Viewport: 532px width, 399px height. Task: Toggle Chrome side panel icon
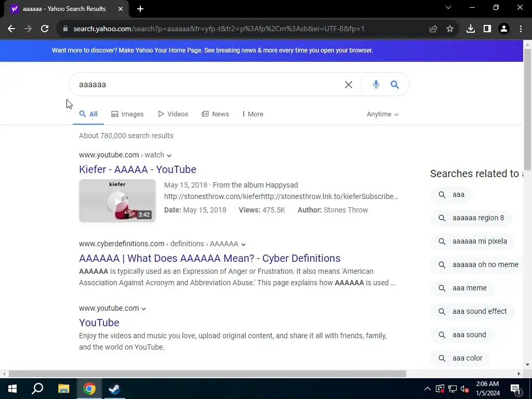(x=487, y=29)
